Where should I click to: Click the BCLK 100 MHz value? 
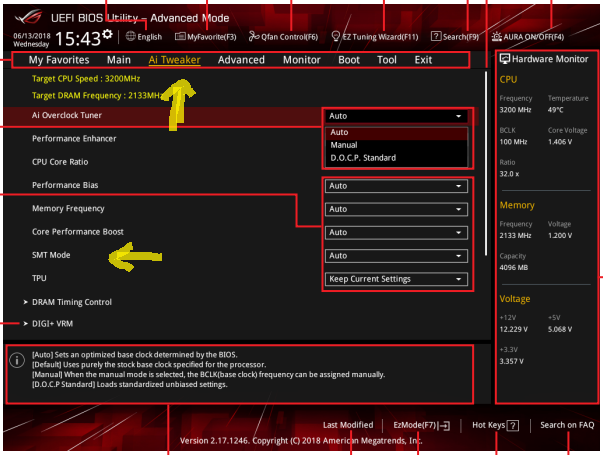coord(513,142)
